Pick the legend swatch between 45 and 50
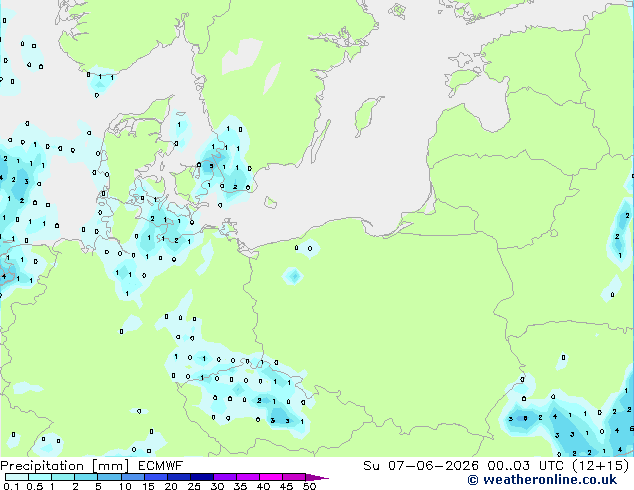Viewport: 634px width, 490px height. [294, 477]
